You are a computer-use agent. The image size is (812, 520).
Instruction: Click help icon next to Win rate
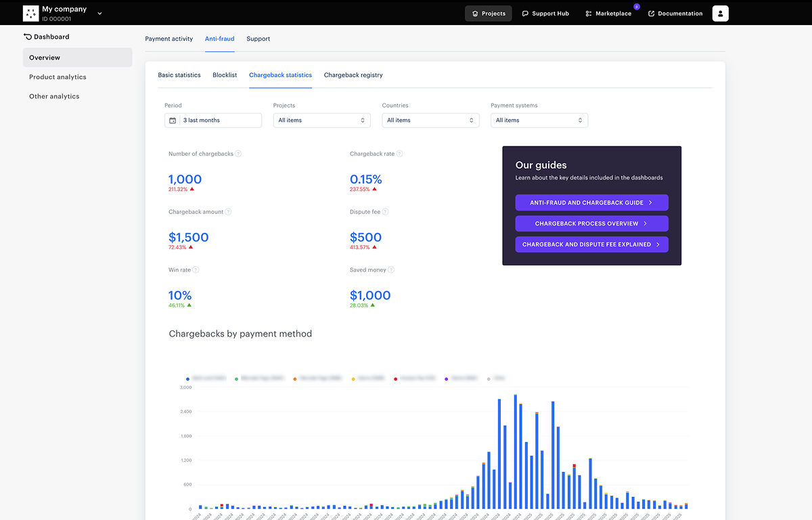[x=196, y=270]
